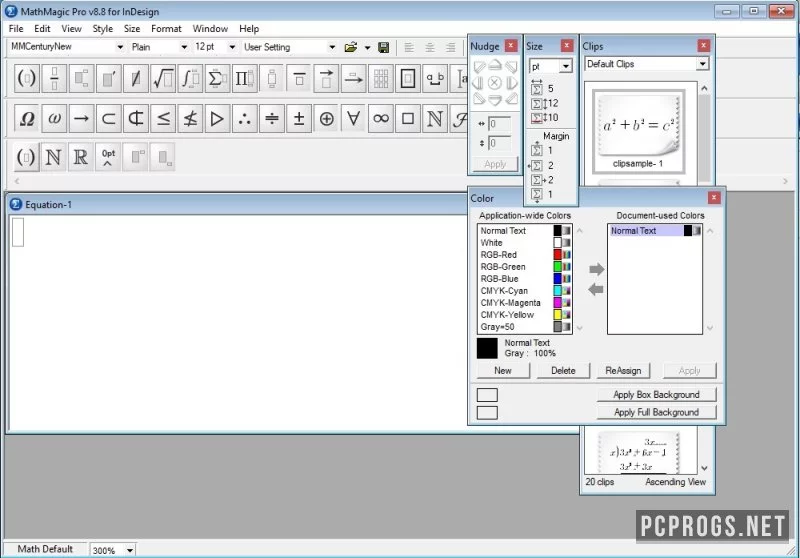The width and height of the screenshot is (800, 558).
Task: Open the square root template palette
Action: tap(163, 79)
